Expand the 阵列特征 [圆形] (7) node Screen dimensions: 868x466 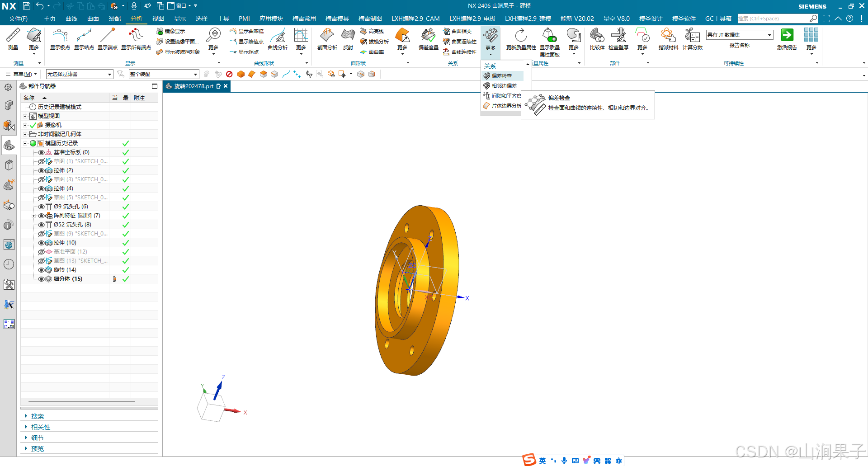coord(33,216)
